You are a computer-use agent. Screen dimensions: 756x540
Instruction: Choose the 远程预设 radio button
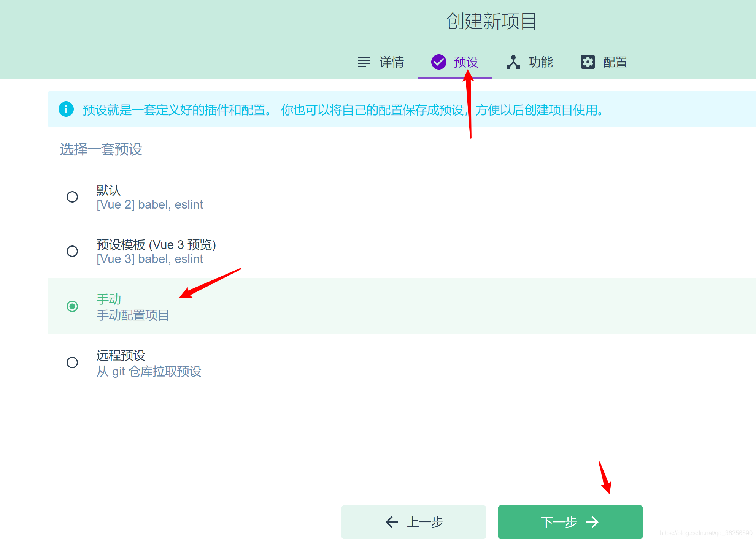[72, 363]
